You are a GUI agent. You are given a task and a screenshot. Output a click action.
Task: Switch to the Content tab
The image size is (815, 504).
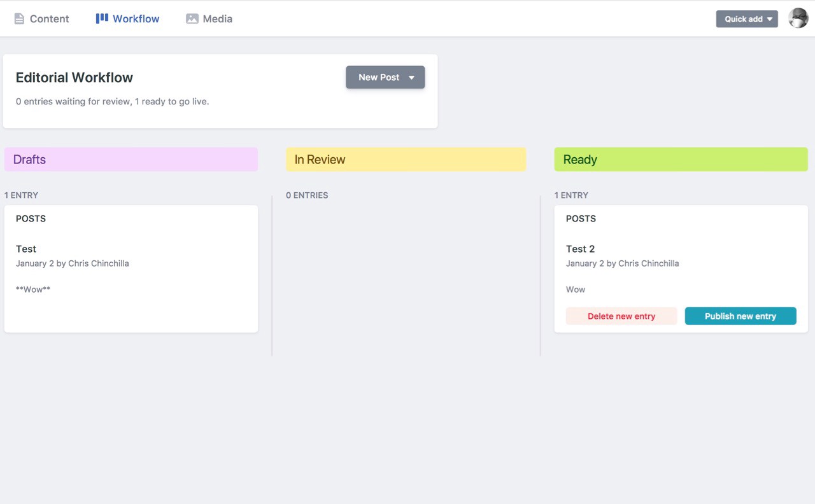pos(49,19)
